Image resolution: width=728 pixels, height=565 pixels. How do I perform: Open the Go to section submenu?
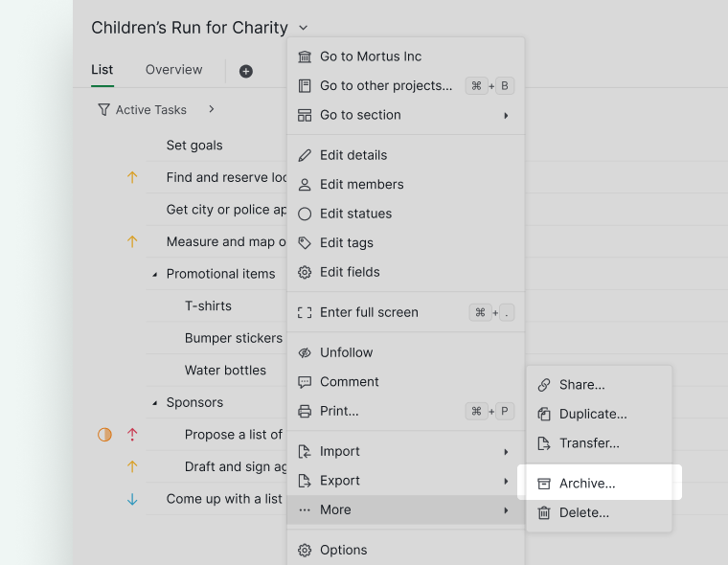pyautogui.click(x=406, y=115)
